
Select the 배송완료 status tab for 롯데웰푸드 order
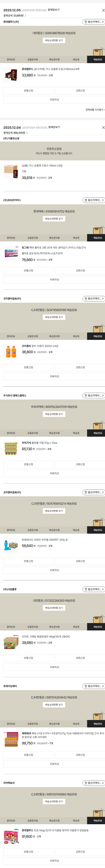tap(98, 60)
